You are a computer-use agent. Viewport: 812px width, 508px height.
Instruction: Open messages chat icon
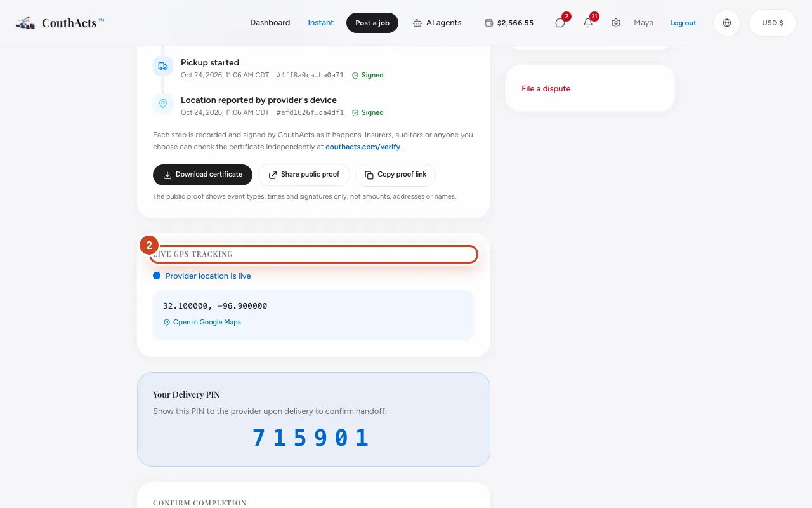(560, 23)
